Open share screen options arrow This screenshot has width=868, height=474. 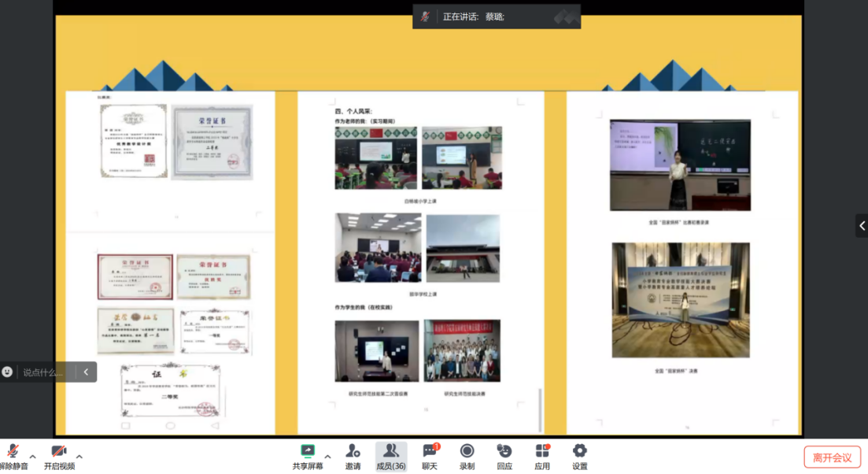point(327,457)
